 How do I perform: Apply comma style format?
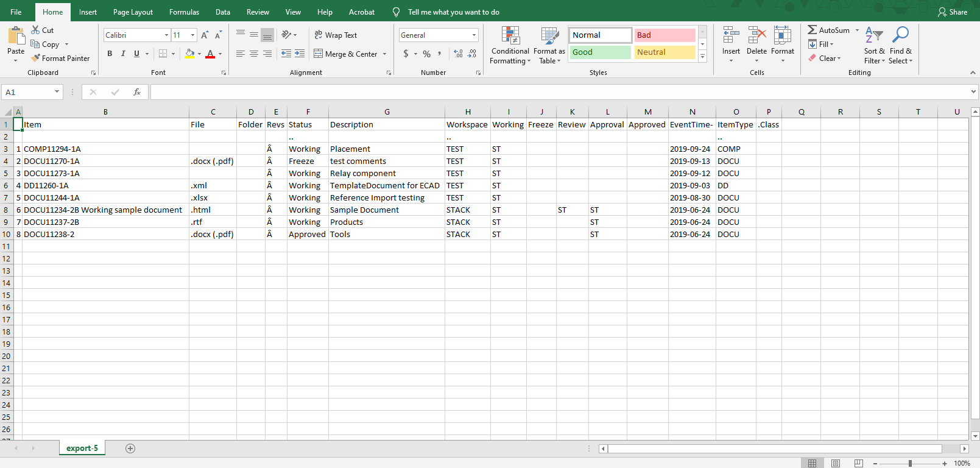click(439, 54)
